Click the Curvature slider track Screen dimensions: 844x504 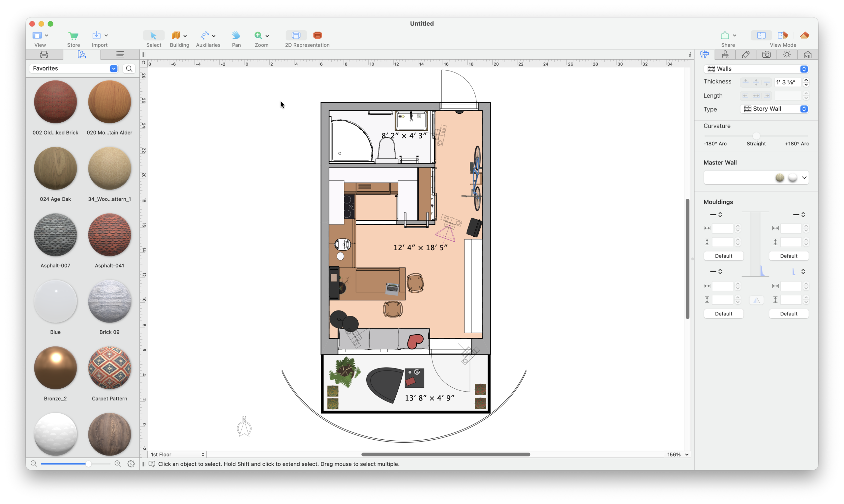756,136
